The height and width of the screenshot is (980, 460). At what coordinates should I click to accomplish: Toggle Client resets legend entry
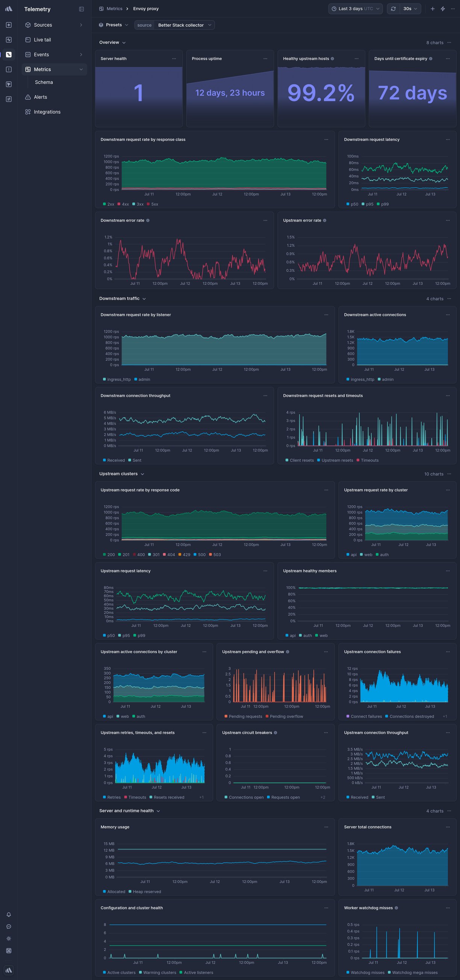[300, 460]
